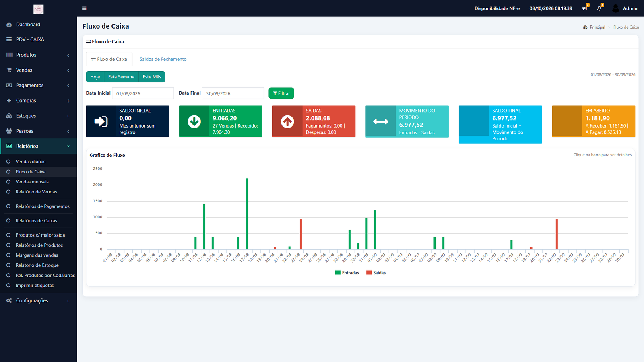Click the Saidas up-arrow icon
Screen dimensions: 644x362
coord(287,121)
